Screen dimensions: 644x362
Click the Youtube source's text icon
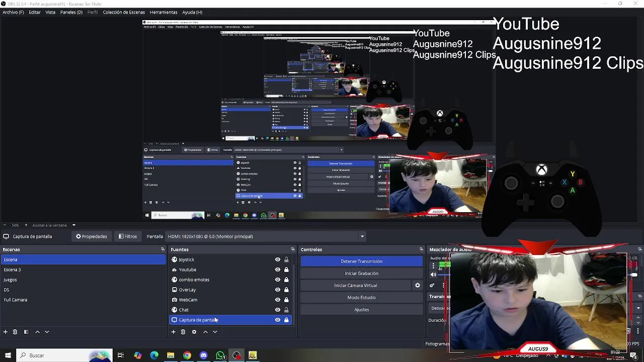click(175, 269)
